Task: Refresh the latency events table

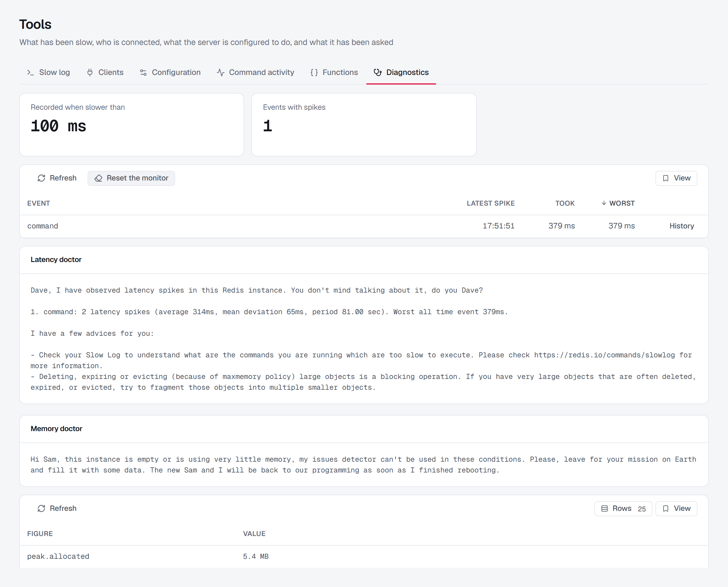Action: click(57, 178)
